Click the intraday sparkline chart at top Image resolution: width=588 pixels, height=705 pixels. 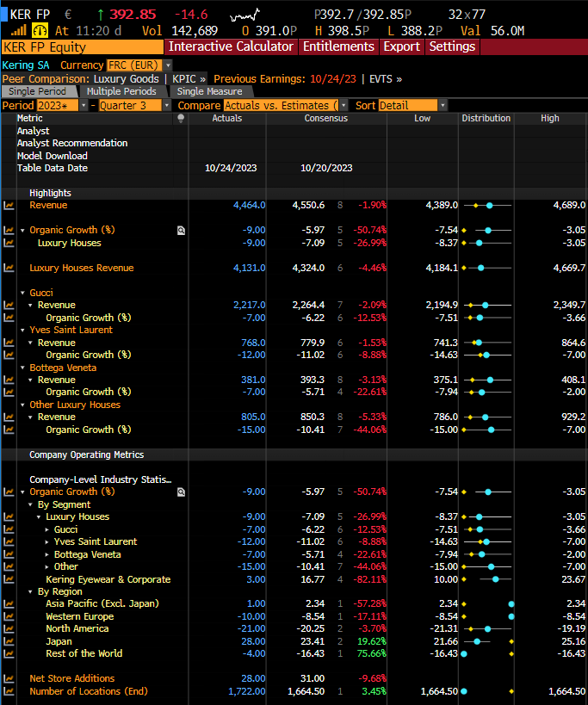[245, 15]
